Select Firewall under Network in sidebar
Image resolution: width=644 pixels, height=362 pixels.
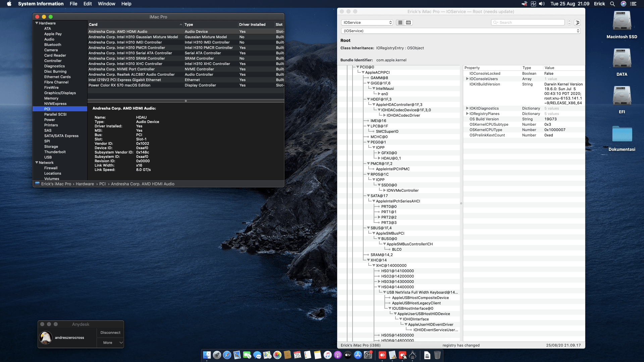click(51, 168)
